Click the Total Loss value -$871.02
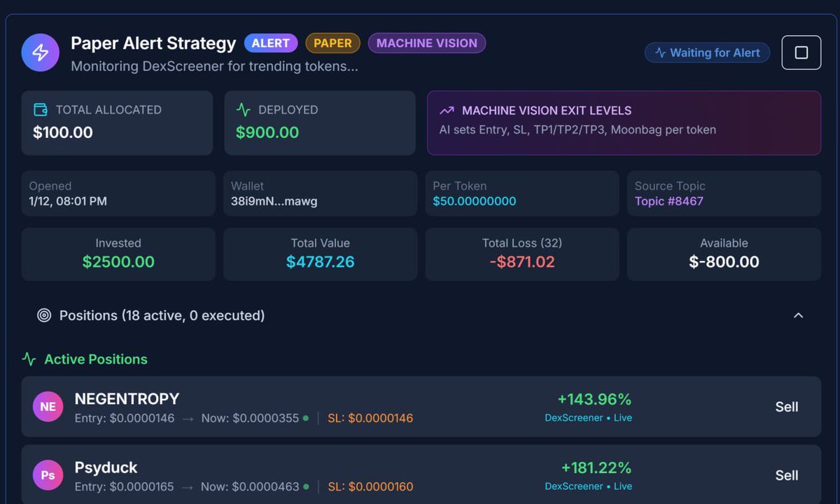The width and height of the screenshot is (840, 504). pos(522,262)
